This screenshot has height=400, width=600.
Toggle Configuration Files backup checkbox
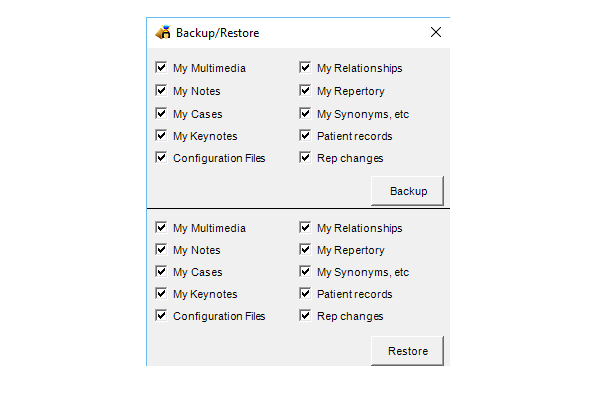(x=161, y=158)
